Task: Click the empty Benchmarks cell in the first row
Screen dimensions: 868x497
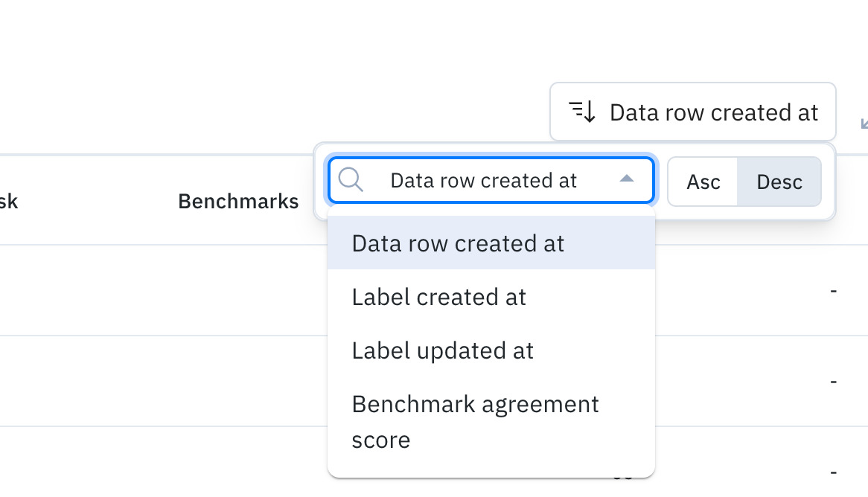Action: click(x=238, y=290)
